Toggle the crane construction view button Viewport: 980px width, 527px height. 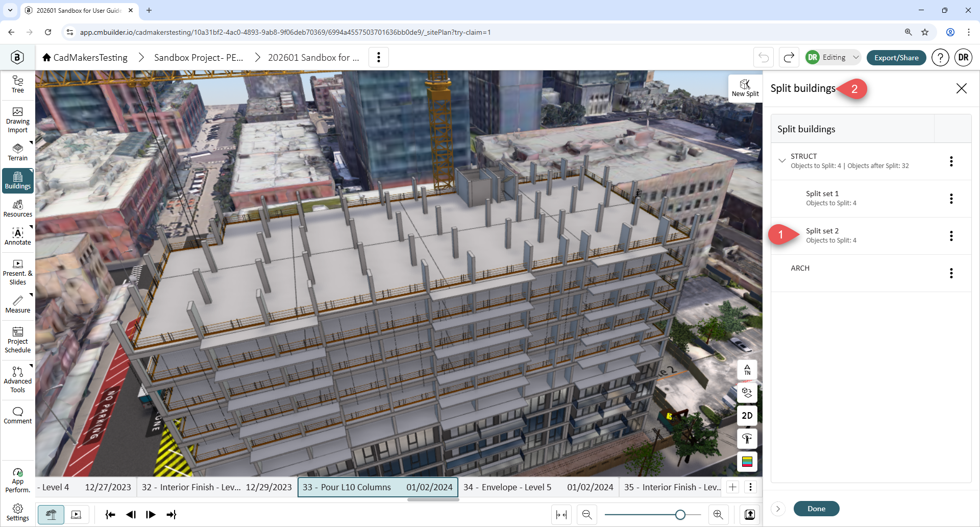[51, 514]
